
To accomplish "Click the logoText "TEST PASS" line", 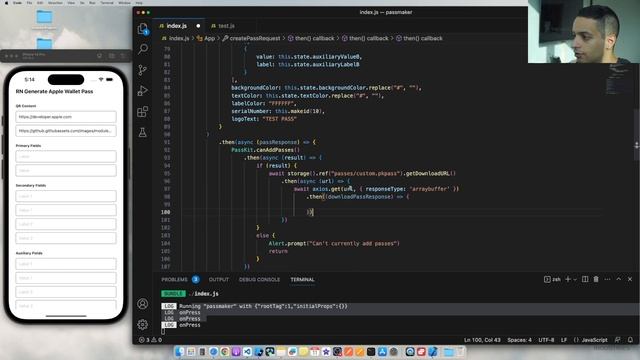I will tap(264, 119).
